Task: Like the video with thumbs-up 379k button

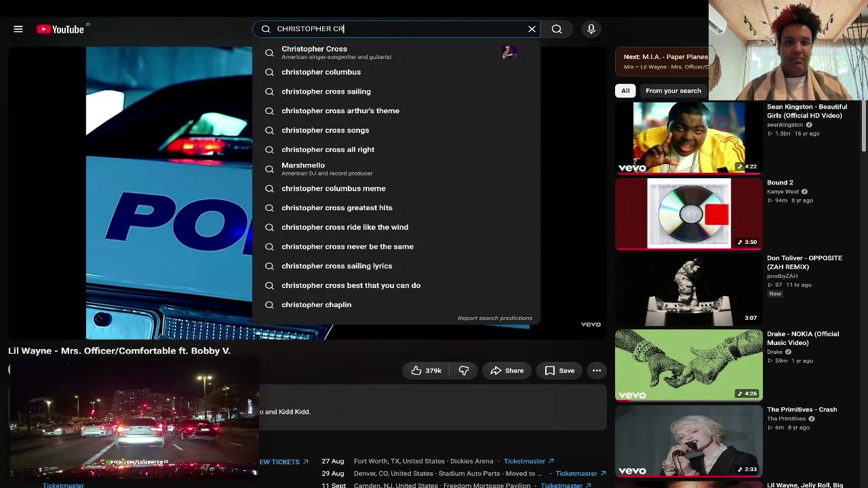Action: click(426, 371)
